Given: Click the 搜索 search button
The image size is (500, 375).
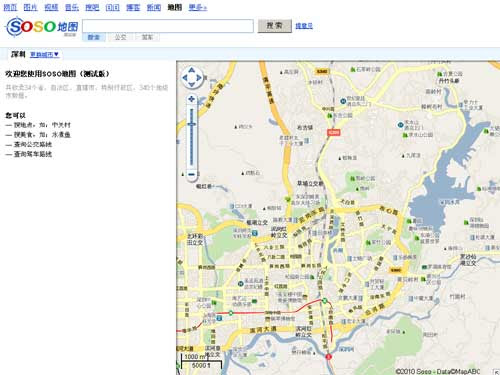Looking at the screenshot, I should (274, 26).
